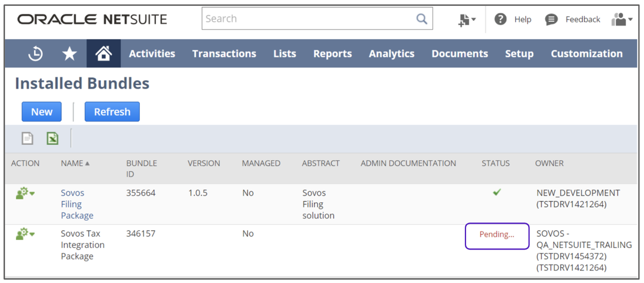Expand the user role switcher menu
The image size is (644, 283).
[622, 19]
